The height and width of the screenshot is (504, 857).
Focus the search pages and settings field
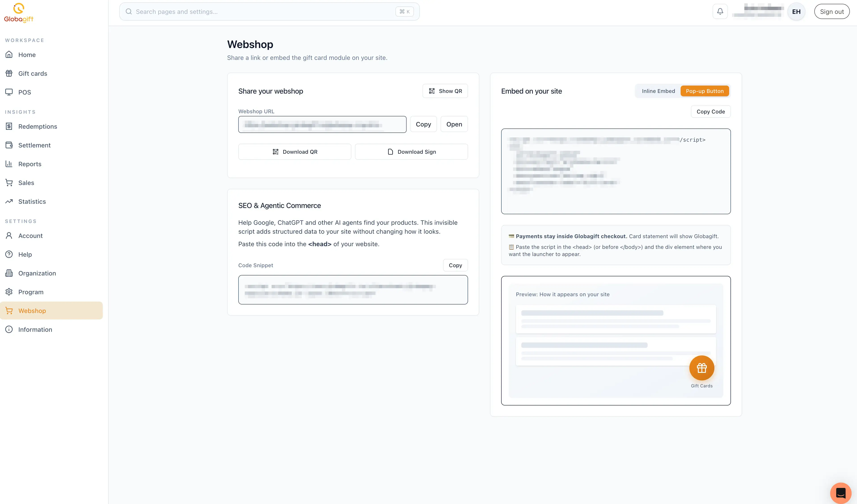coord(269,12)
